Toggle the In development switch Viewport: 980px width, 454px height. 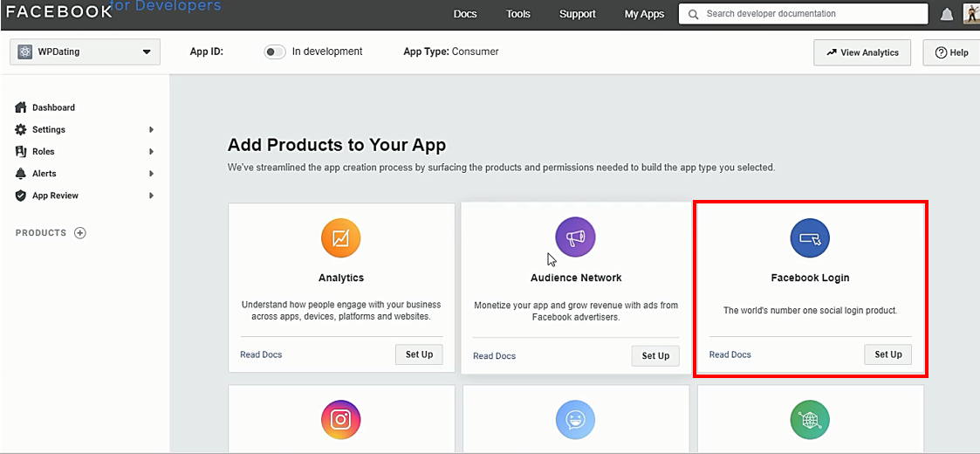pos(275,52)
